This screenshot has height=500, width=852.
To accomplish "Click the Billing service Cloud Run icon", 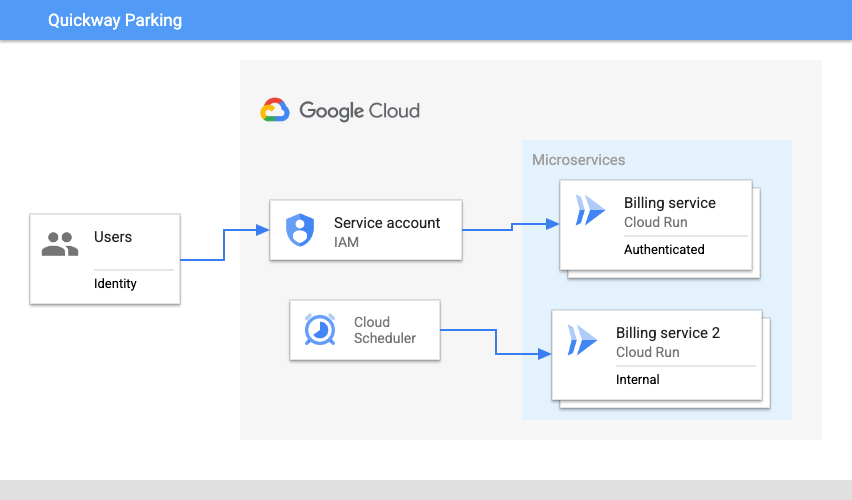I will tap(590, 210).
